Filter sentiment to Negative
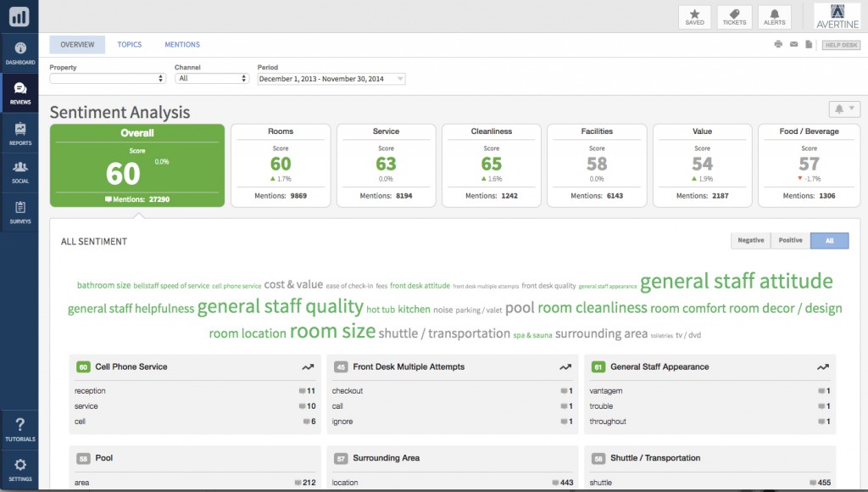 tap(750, 241)
